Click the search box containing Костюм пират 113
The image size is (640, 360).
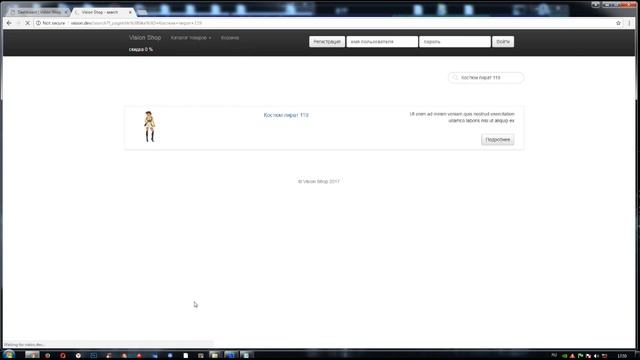486,78
